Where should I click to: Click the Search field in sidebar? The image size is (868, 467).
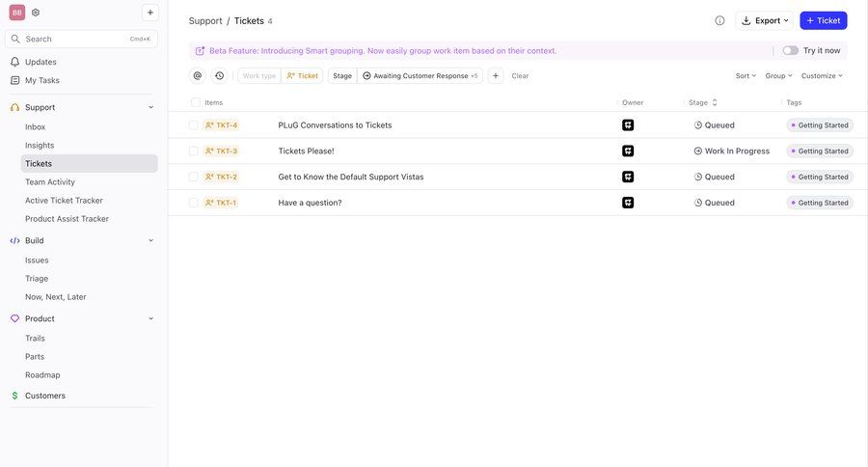(x=81, y=39)
